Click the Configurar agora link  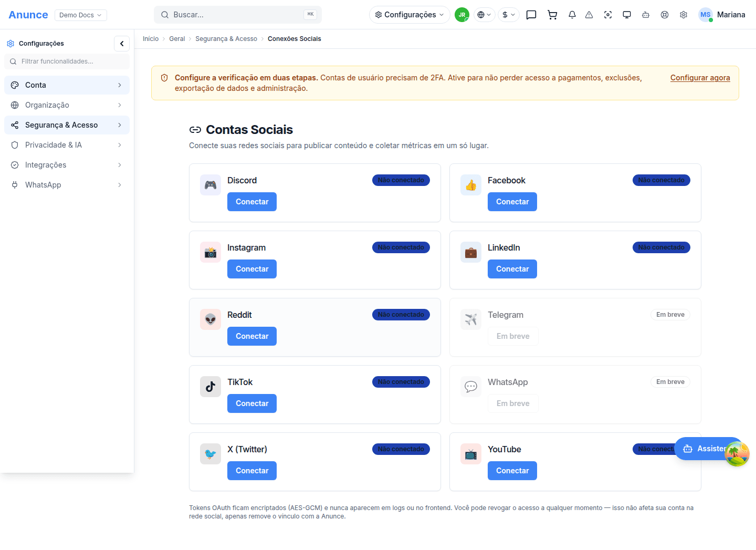pos(700,78)
